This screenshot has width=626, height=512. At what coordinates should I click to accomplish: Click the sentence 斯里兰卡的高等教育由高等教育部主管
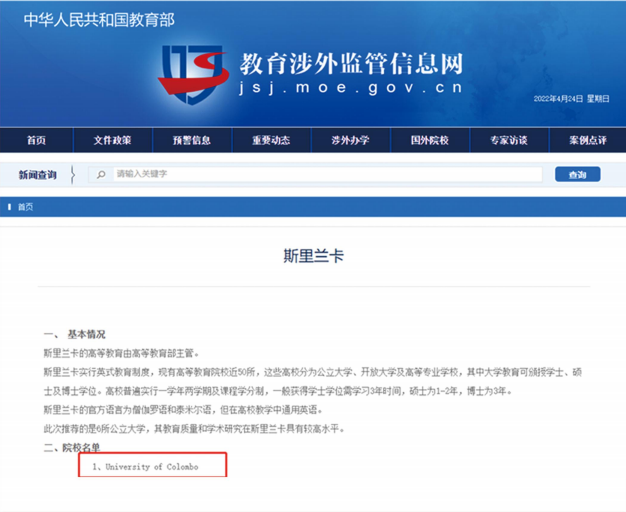click(121, 353)
